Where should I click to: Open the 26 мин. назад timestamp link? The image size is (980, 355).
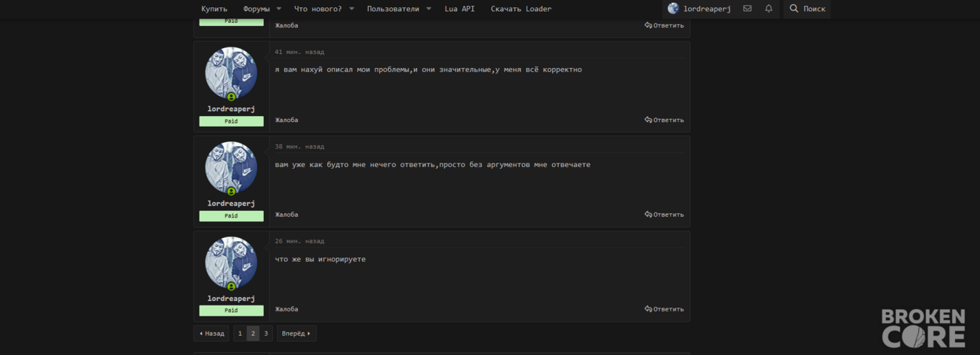click(x=299, y=241)
